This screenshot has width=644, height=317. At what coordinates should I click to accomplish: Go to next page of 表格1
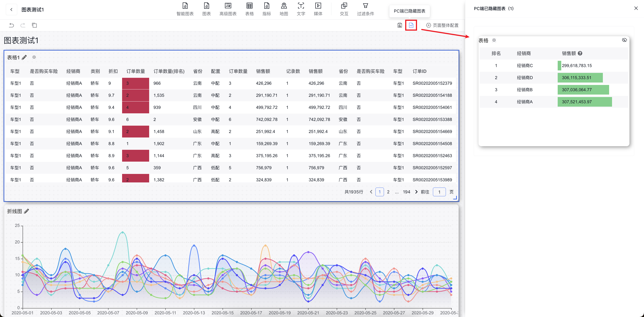416,192
